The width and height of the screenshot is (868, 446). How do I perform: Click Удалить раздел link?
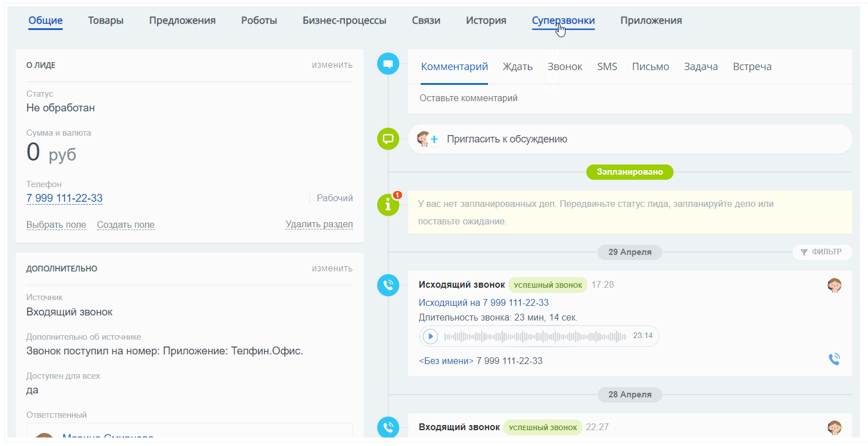(x=319, y=225)
